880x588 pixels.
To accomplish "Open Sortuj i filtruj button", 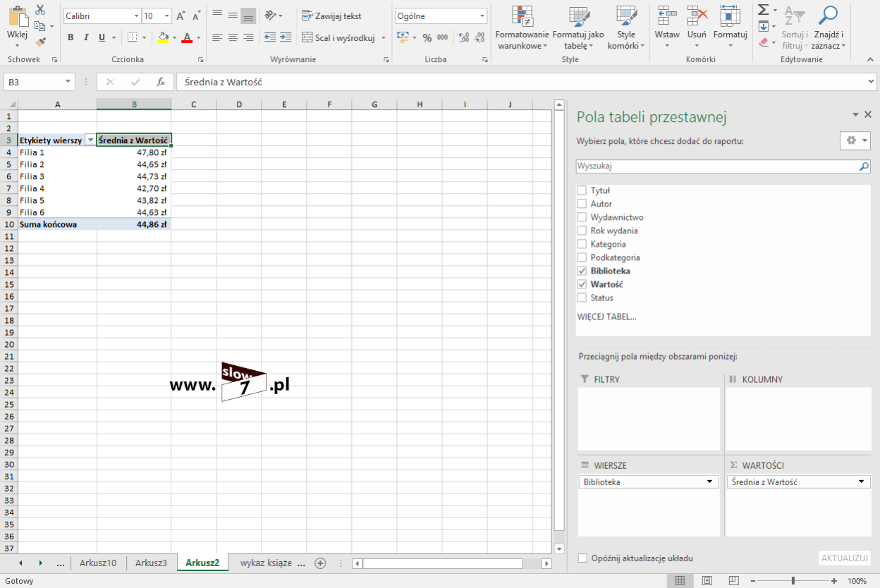I will [795, 28].
